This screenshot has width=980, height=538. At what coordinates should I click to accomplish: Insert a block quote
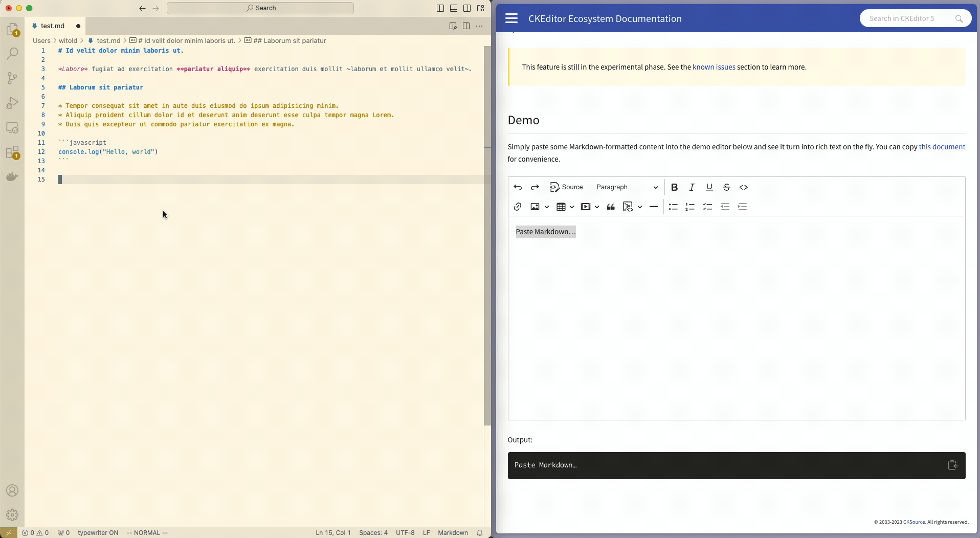tap(611, 207)
